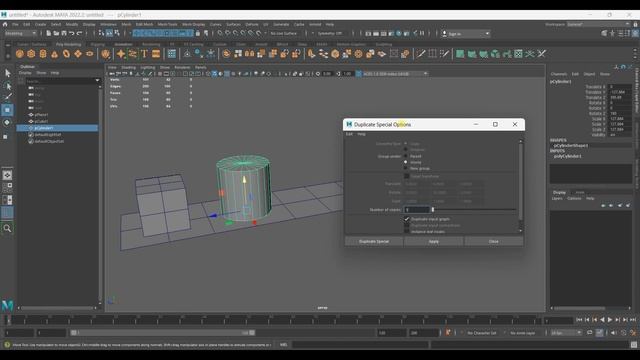Select Parent under Group under
The height and width of the screenshot is (360, 640).
[406, 156]
